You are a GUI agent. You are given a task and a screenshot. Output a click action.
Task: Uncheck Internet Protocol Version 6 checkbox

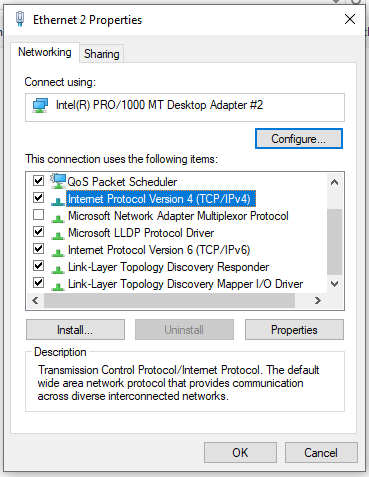[x=38, y=248]
